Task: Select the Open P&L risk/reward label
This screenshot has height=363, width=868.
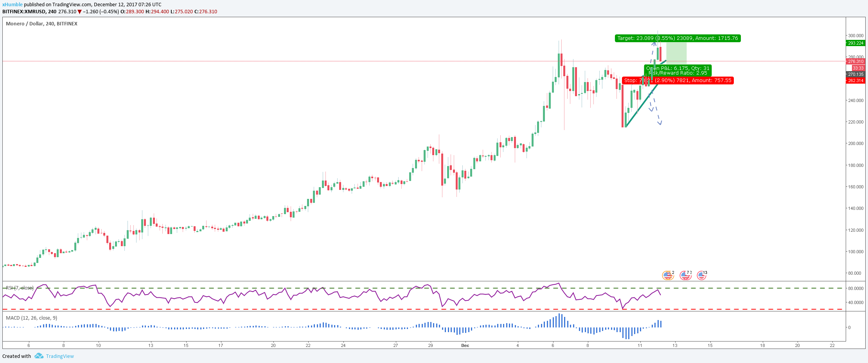Action: click(x=678, y=71)
